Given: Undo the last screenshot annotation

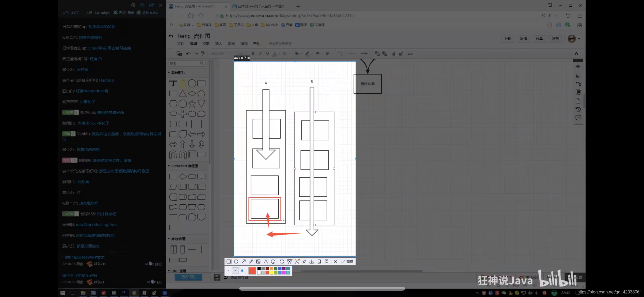Looking at the screenshot, I should 282,262.
